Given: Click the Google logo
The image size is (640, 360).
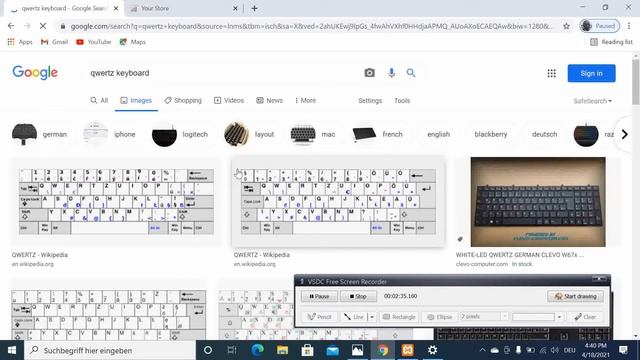Looking at the screenshot, I should pos(35,73).
